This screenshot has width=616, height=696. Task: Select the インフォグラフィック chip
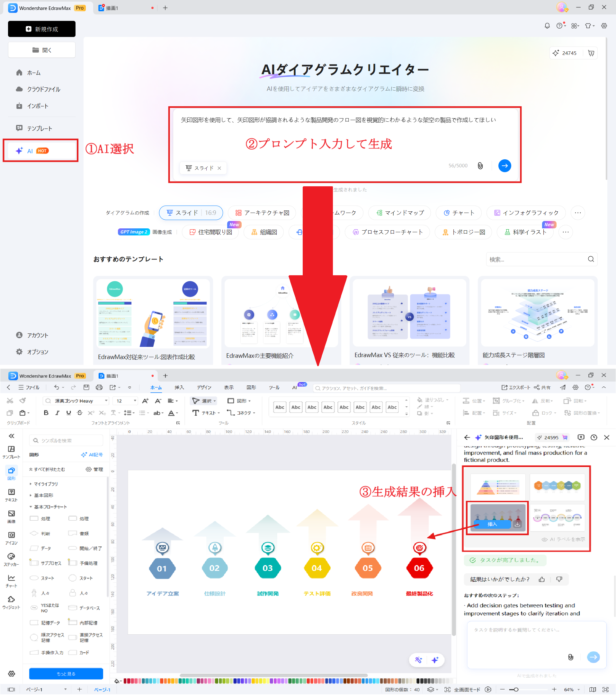click(526, 213)
